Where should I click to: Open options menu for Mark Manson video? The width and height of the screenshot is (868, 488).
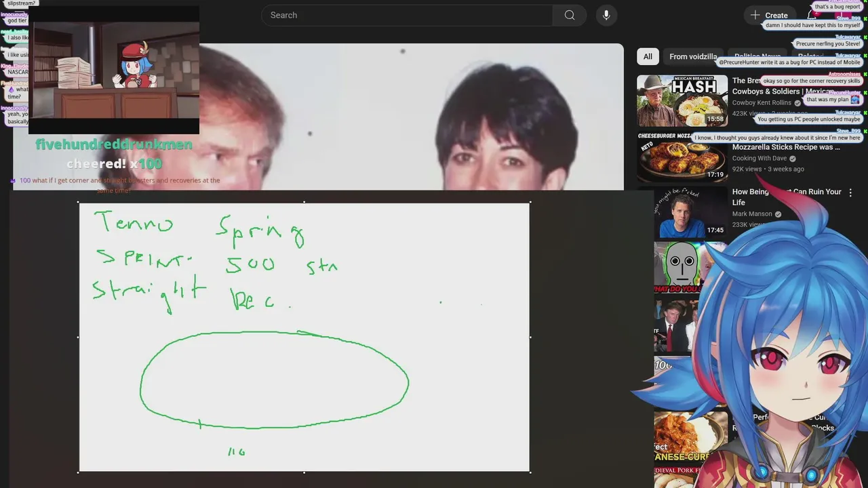coord(850,192)
